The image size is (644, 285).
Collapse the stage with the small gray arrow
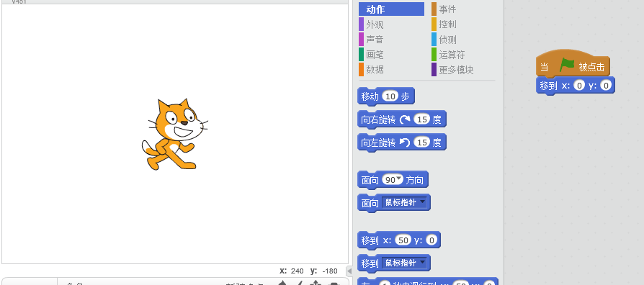[x=349, y=271]
